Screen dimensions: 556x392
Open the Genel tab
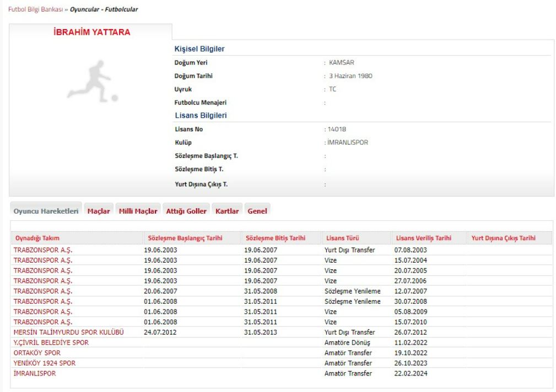click(x=257, y=211)
